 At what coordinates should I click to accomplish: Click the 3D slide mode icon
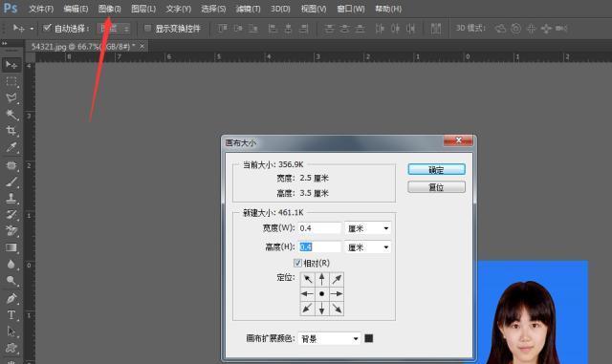546,29
